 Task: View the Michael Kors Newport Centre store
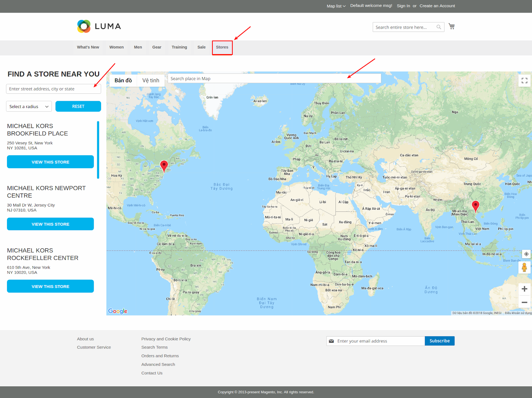(51, 224)
